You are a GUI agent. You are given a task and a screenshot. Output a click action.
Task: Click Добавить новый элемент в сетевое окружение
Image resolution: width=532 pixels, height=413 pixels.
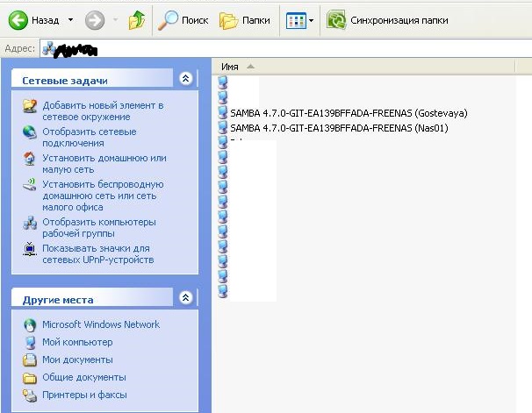pyautogui.click(x=103, y=111)
